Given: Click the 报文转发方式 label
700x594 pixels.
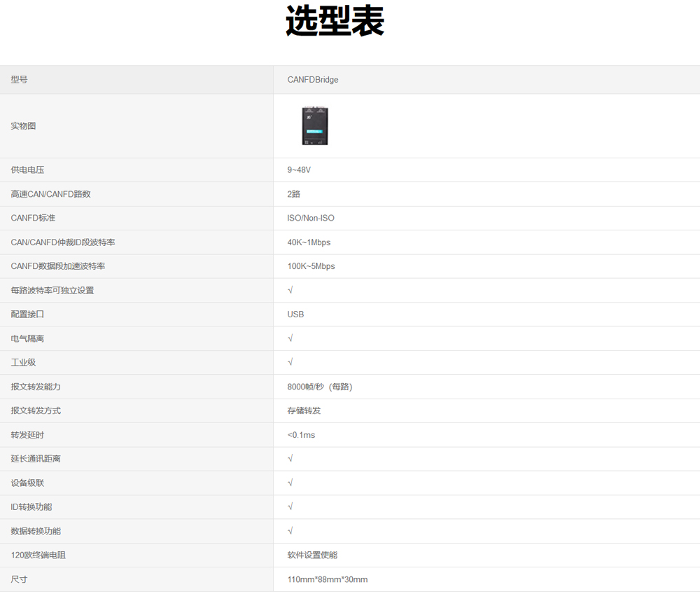Looking at the screenshot, I should [x=36, y=410].
